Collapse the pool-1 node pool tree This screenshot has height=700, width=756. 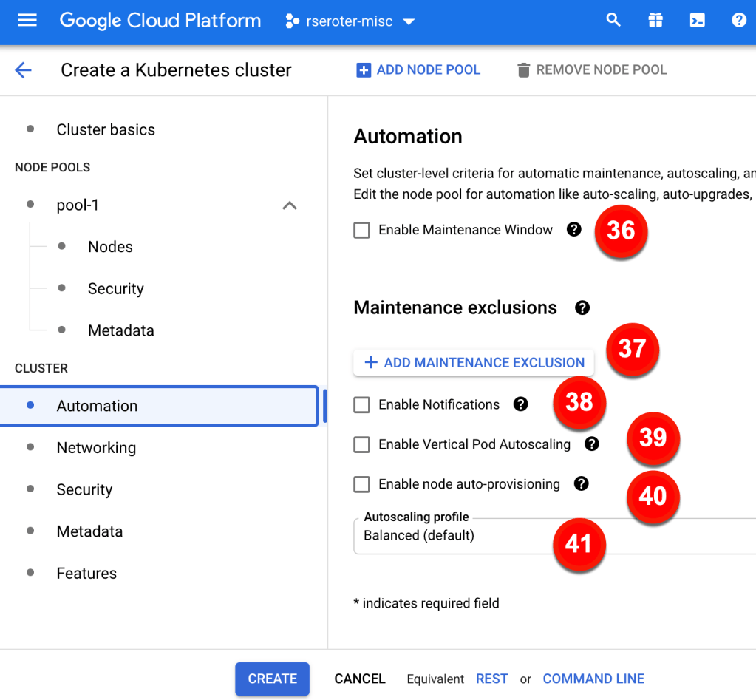coord(290,205)
